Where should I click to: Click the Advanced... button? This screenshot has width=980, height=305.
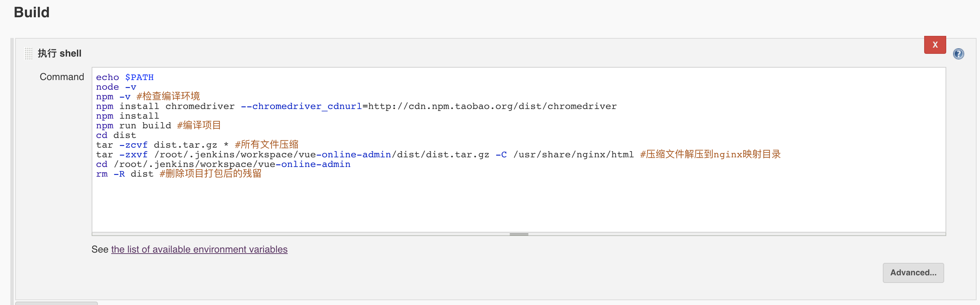pos(913,273)
